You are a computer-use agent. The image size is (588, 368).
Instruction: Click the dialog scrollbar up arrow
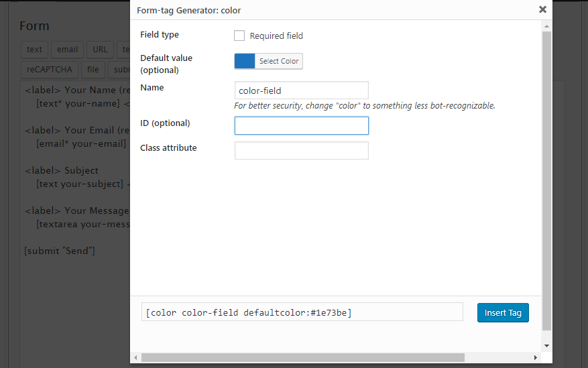(546, 26)
